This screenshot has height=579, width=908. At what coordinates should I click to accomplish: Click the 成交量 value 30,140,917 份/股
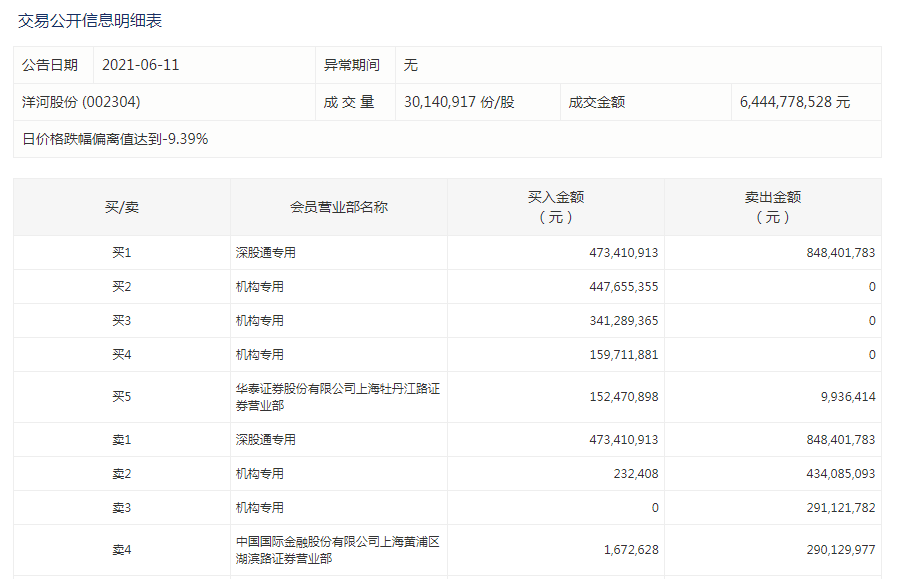[459, 102]
